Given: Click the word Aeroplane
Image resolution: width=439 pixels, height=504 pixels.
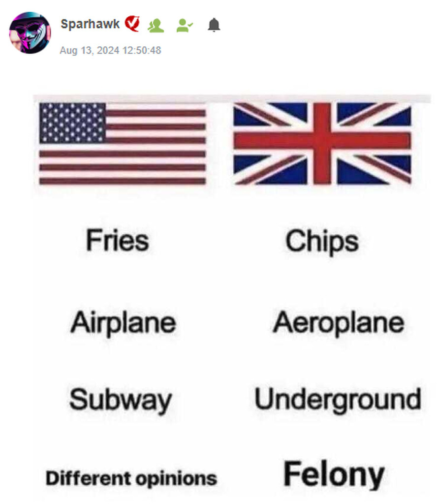Looking at the screenshot, I should coord(338,323).
